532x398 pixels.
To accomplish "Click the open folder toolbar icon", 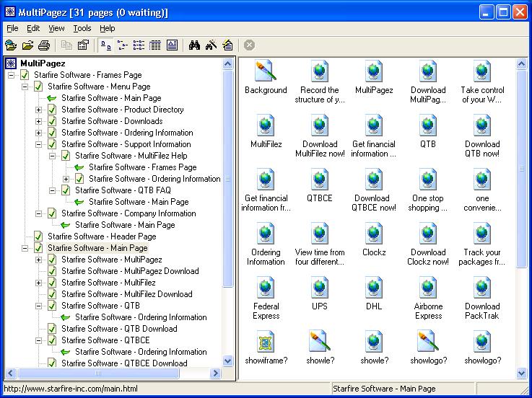I will click(28, 45).
